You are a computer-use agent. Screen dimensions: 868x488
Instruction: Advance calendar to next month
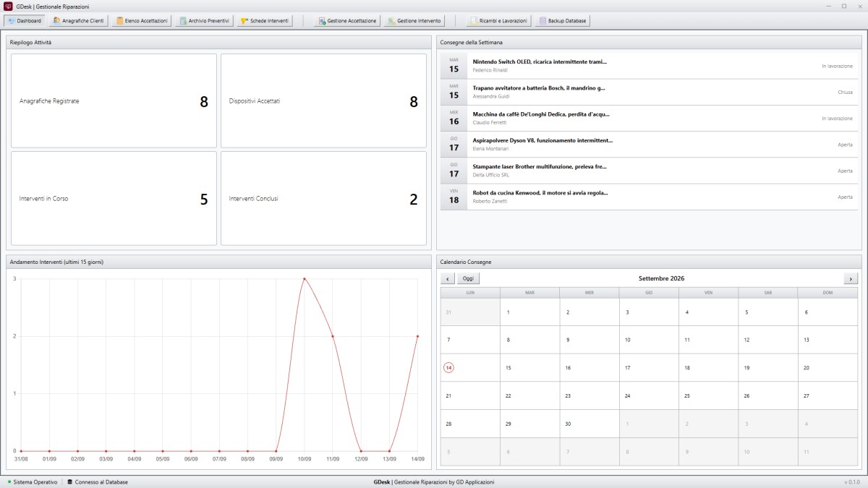pyautogui.click(x=851, y=278)
